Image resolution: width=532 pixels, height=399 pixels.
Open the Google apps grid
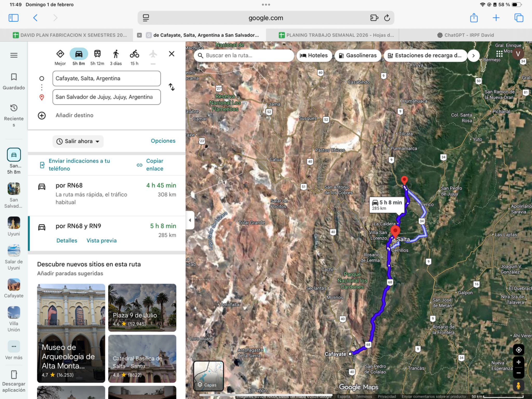coord(499,54)
